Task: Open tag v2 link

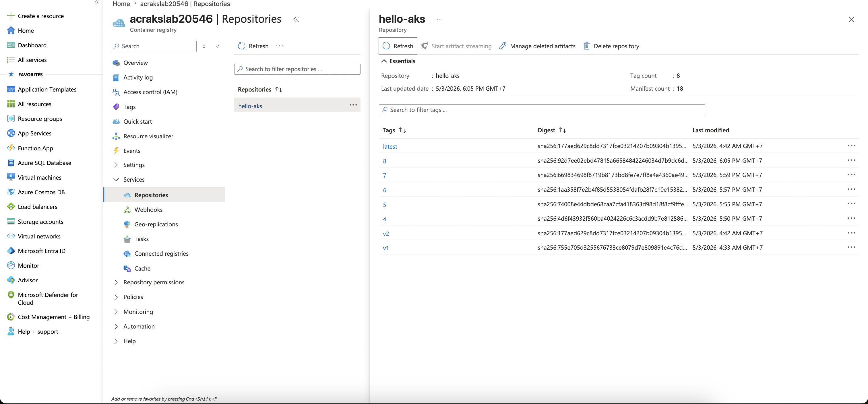Action: [x=386, y=234]
